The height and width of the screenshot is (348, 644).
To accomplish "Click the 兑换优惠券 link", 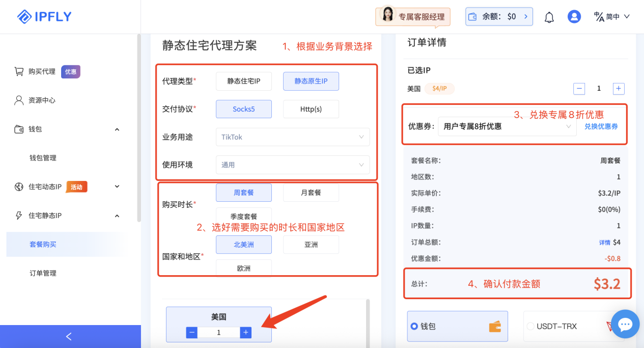I will point(601,126).
